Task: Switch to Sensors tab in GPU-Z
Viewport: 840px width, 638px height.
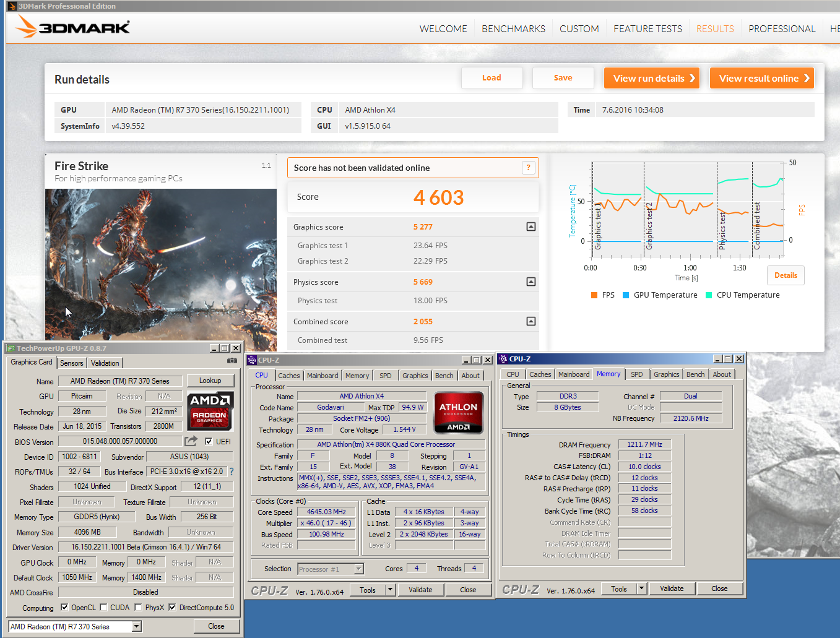Action: tap(72, 363)
